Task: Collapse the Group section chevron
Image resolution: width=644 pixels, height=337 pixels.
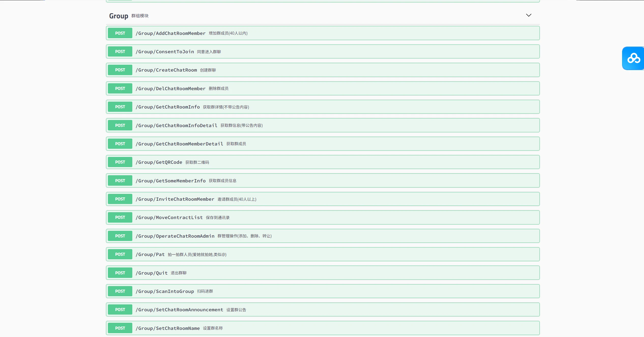Action: click(x=528, y=15)
